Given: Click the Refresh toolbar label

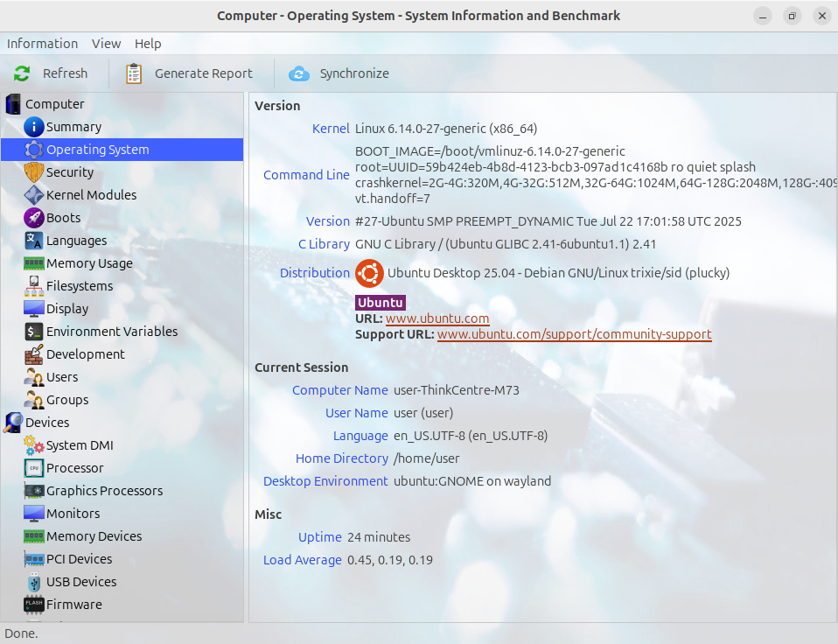Looking at the screenshot, I should point(66,73).
